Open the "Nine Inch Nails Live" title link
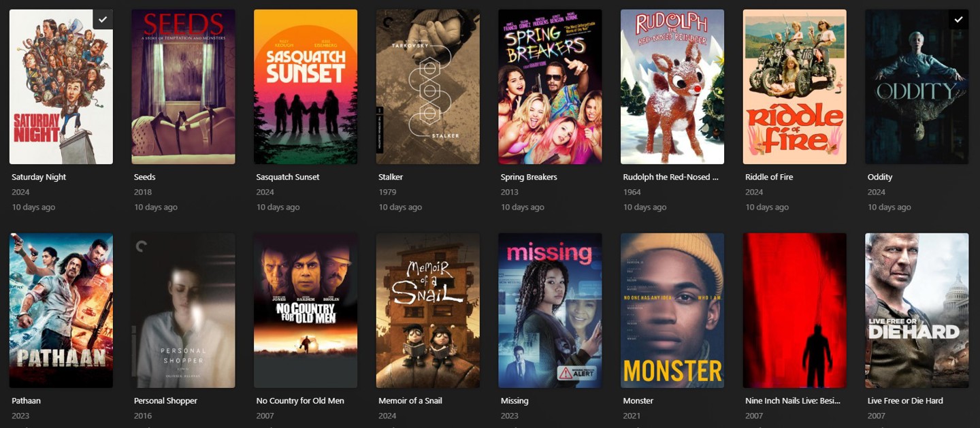Screen dimensions: 980x428 [x=794, y=401]
